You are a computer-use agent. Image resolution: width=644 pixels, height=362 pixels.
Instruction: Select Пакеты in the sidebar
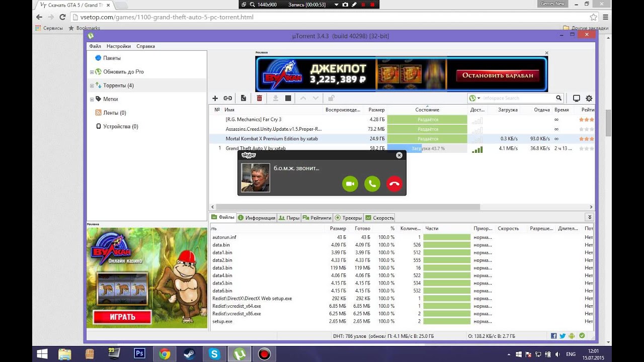pos(112,58)
